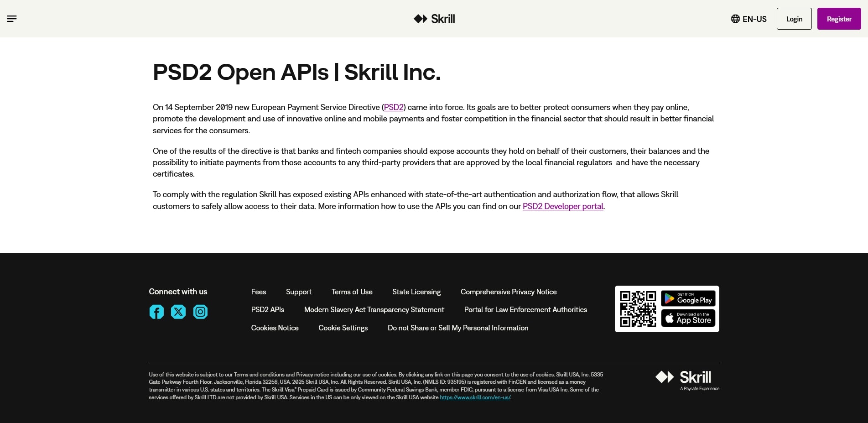
Task: Click the Skrill logo in header
Action: tap(434, 19)
